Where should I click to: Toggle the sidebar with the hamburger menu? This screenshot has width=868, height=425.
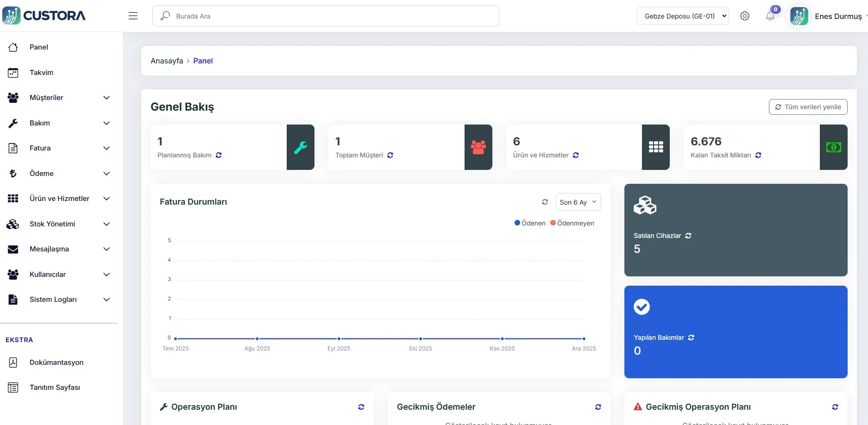(133, 15)
